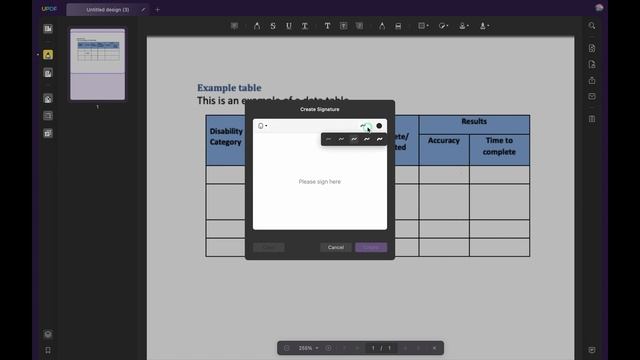Select the text box tool
Screen dimensions: 640x360
click(x=344, y=26)
